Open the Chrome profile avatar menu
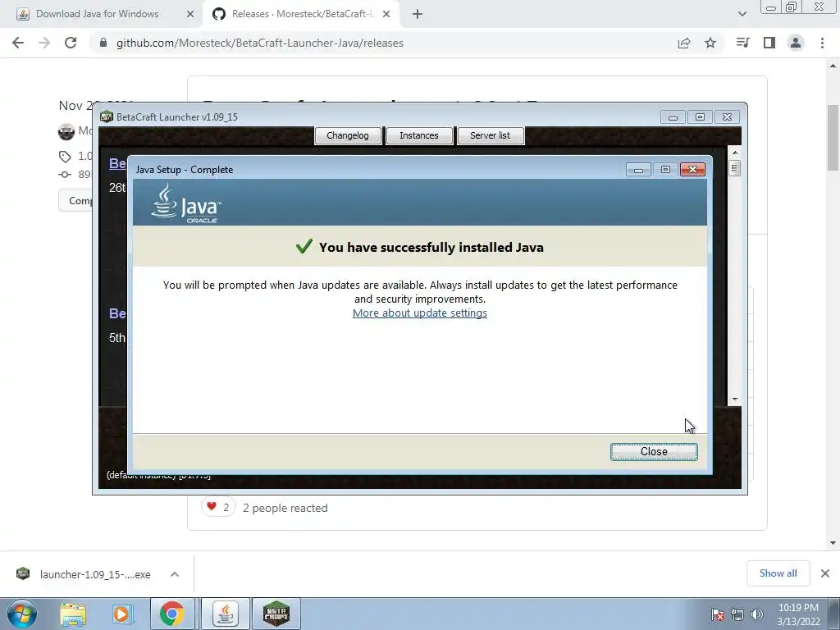This screenshot has height=630, width=840. (x=796, y=43)
